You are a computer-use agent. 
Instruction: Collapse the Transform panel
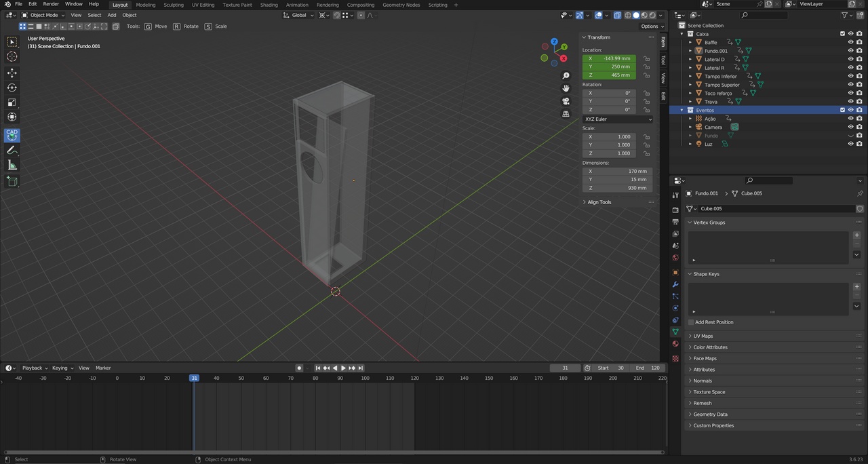599,37
